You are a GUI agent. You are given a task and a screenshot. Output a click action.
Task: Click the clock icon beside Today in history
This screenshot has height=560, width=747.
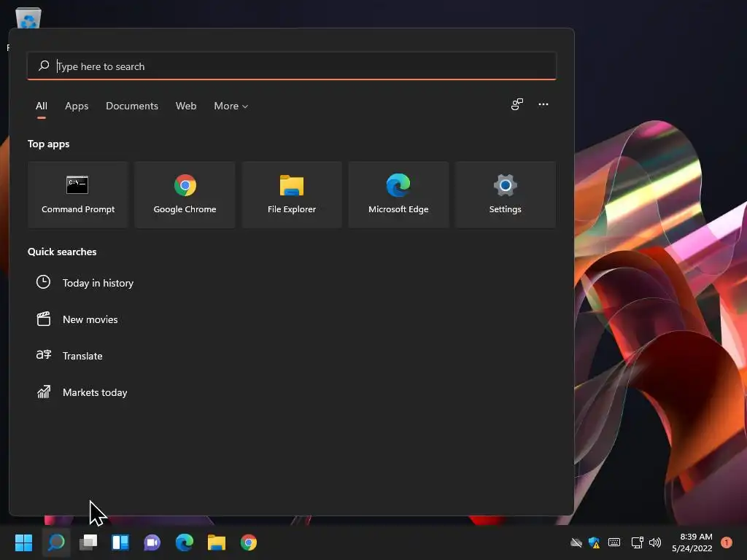click(43, 282)
